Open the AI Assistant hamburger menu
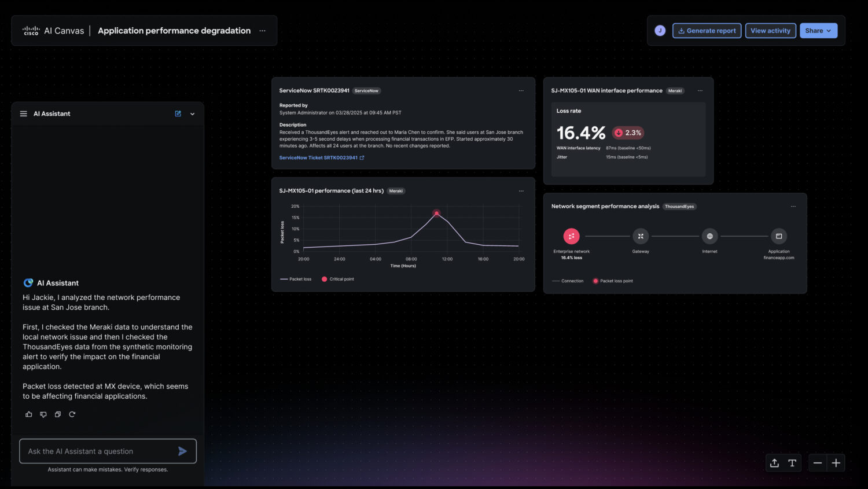 [24, 114]
